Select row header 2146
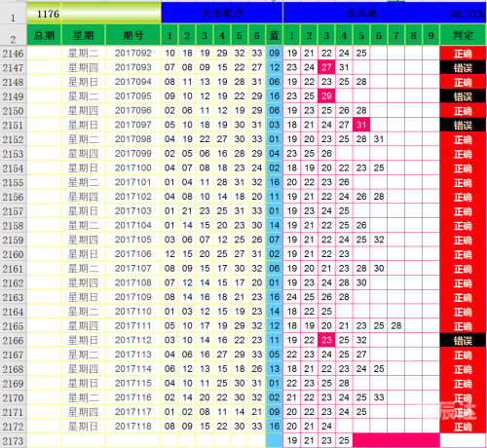487x448 pixels. [x=13, y=54]
